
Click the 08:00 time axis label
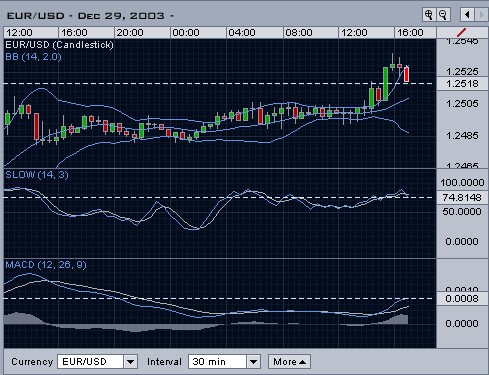point(299,33)
